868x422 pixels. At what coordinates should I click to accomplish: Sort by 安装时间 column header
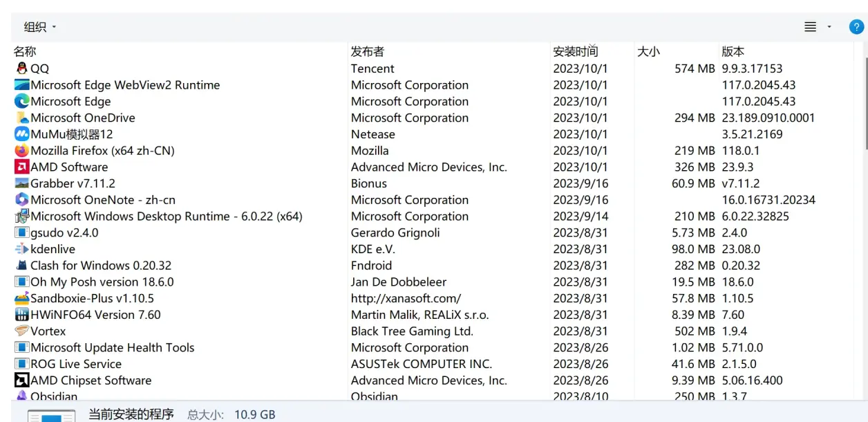576,51
